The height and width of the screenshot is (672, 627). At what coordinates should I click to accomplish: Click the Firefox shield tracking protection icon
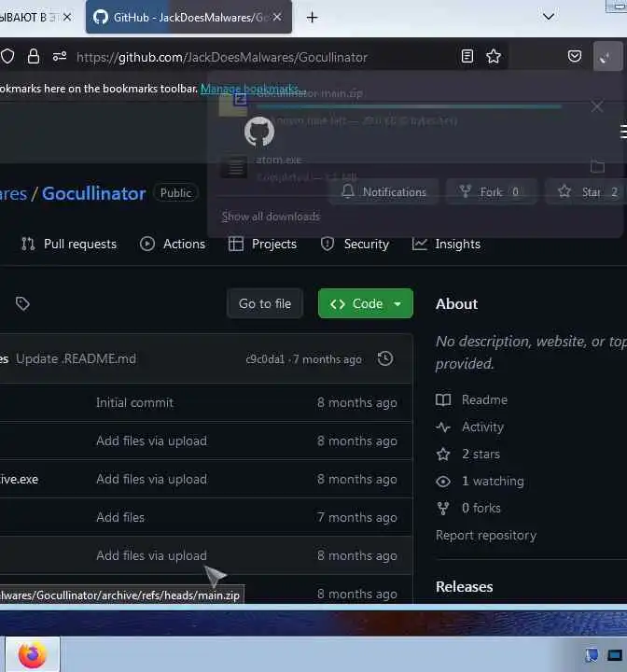[7, 56]
